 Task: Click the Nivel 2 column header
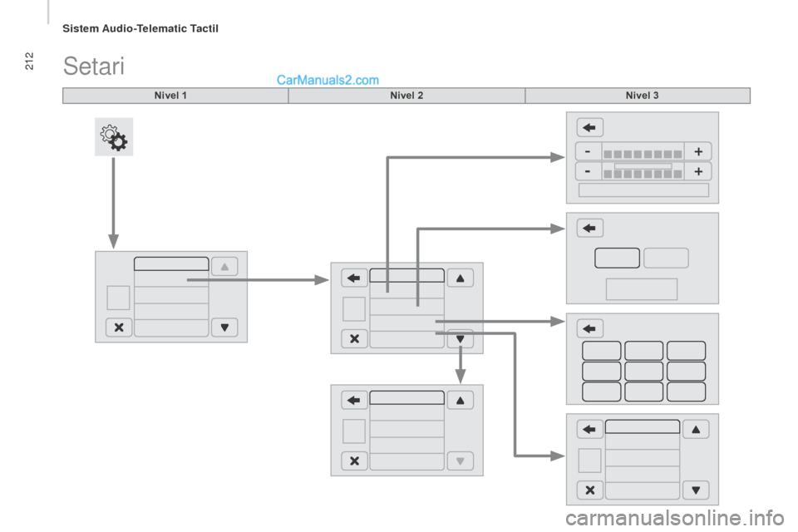[x=406, y=96]
